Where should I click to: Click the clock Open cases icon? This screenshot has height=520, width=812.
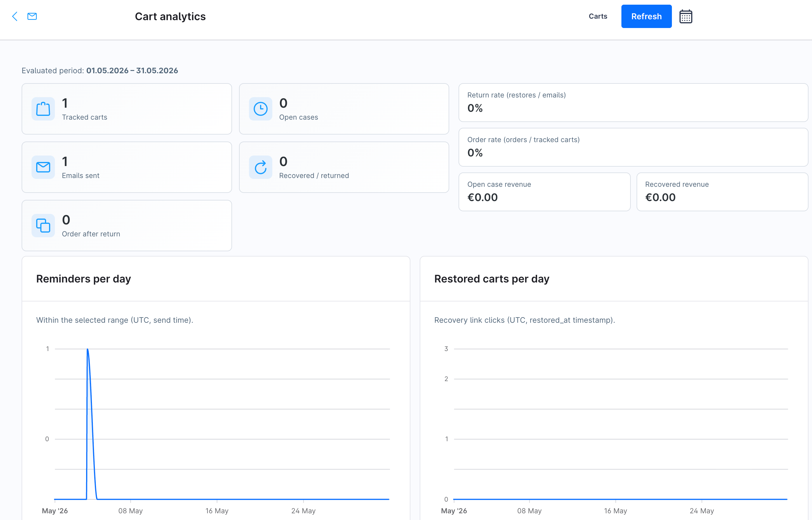pos(260,109)
